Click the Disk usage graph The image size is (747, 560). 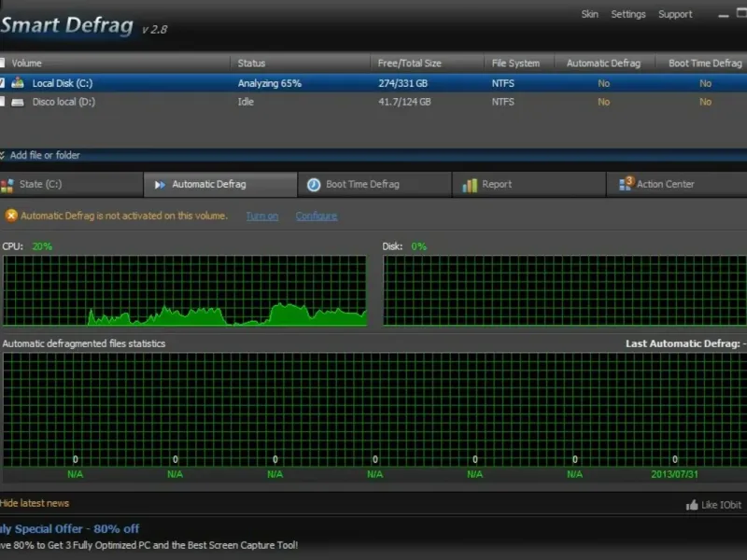[x=565, y=290]
